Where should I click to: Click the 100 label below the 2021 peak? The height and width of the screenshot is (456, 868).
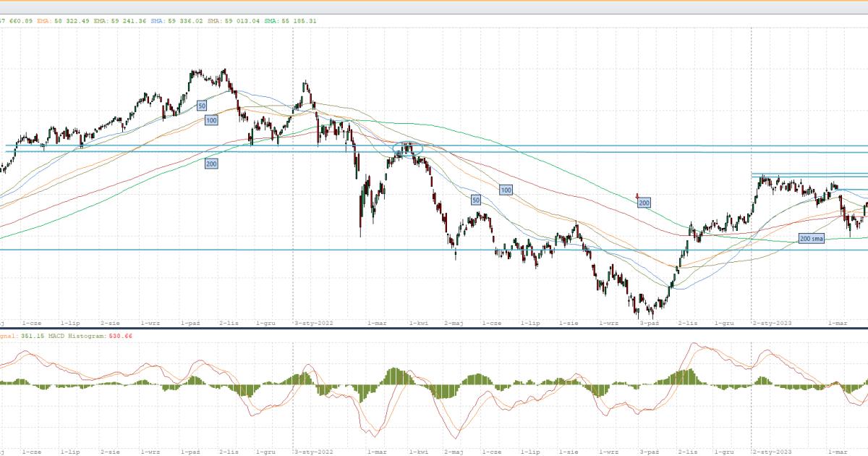point(211,120)
